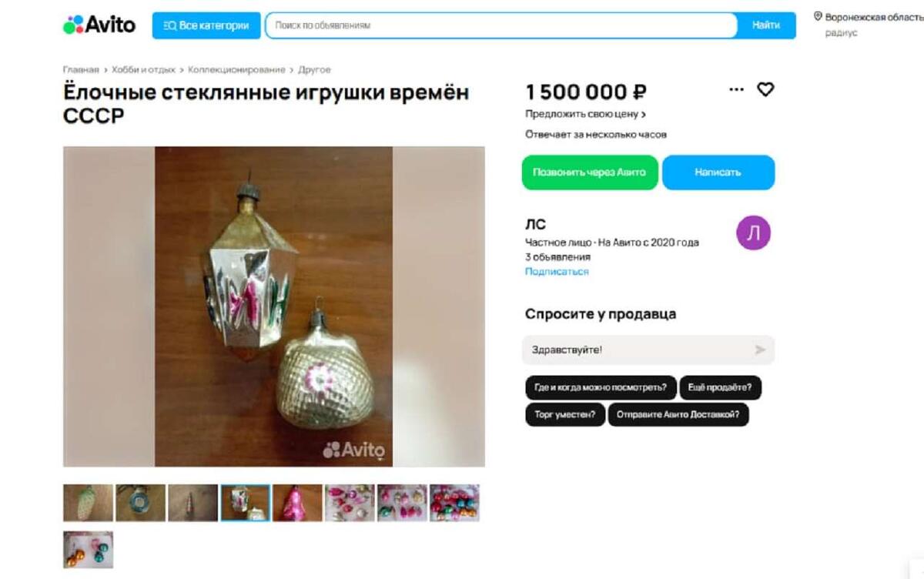924x579 pixels.
Task: Click the Написать button
Action: [x=718, y=172]
